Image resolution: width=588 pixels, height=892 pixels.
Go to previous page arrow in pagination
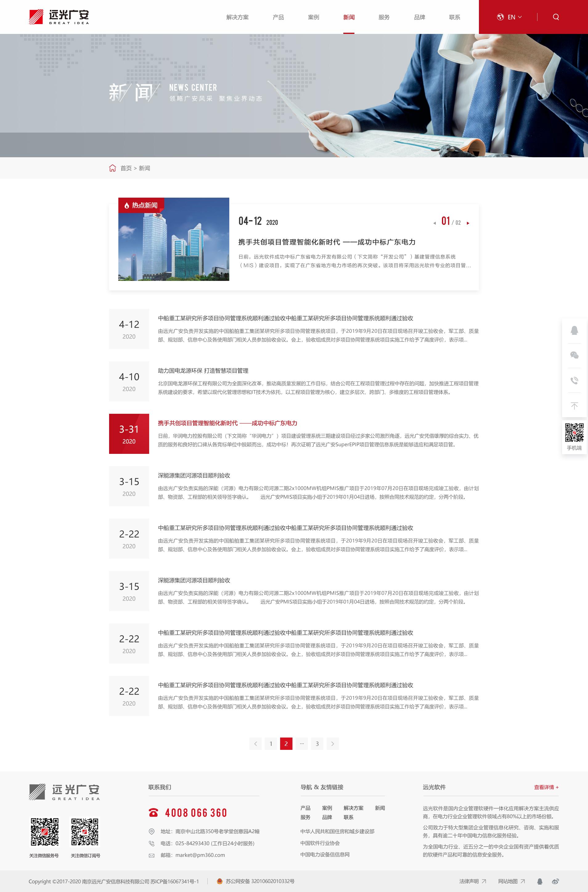[x=255, y=743]
